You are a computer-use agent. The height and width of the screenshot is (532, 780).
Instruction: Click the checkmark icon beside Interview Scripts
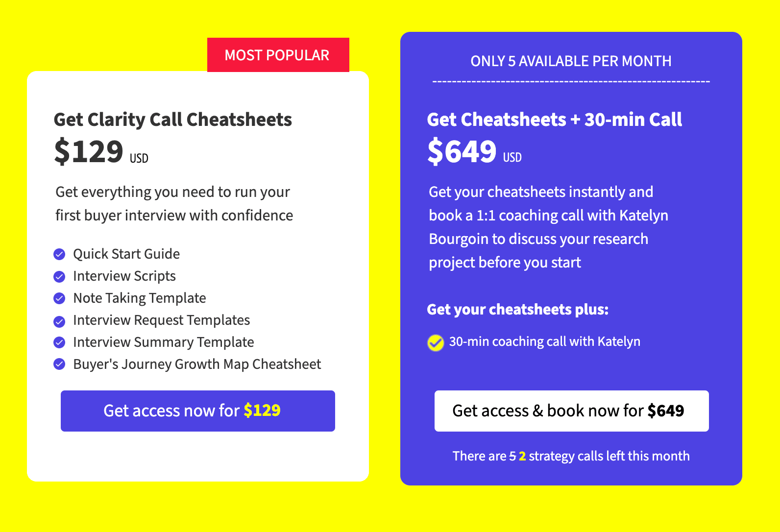click(59, 277)
